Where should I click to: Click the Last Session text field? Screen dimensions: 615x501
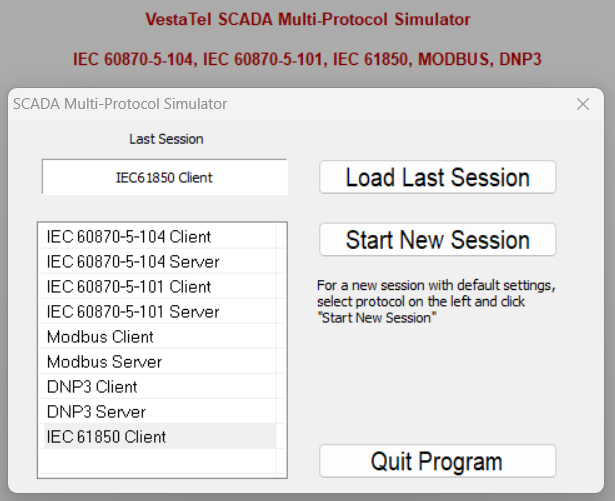coord(164,178)
